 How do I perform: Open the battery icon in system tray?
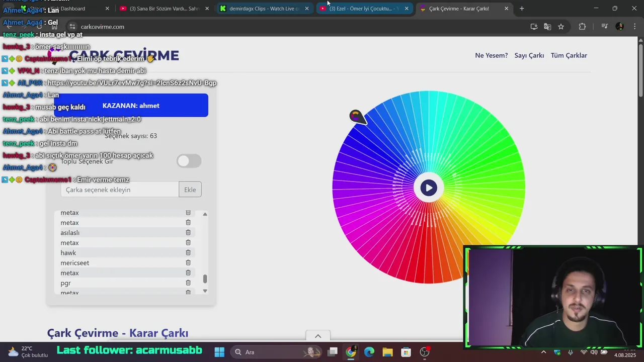pos(604,352)
